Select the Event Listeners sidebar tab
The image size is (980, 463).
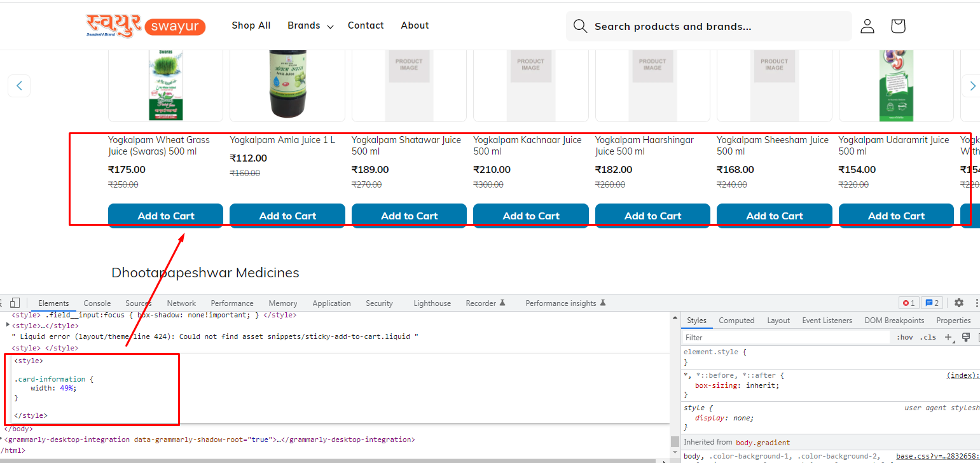[x=827, y=321]
